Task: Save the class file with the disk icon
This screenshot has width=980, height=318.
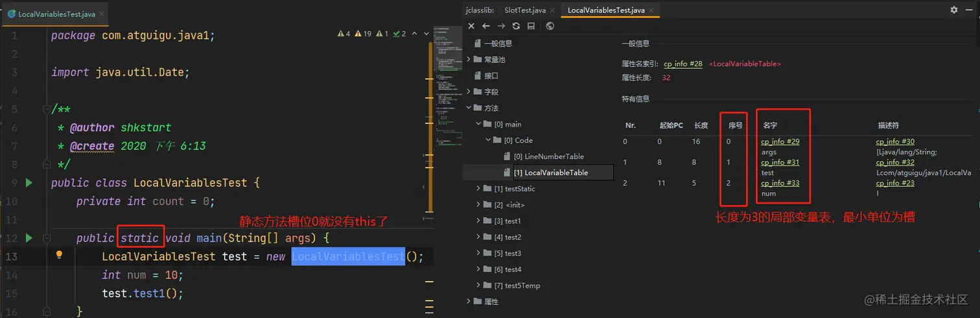Action: [x=531, y=26]
